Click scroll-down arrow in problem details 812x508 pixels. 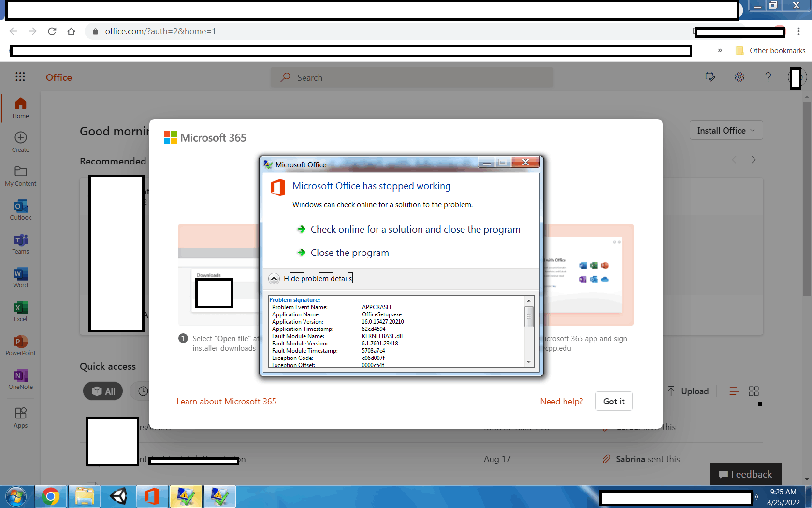[529, 362]
